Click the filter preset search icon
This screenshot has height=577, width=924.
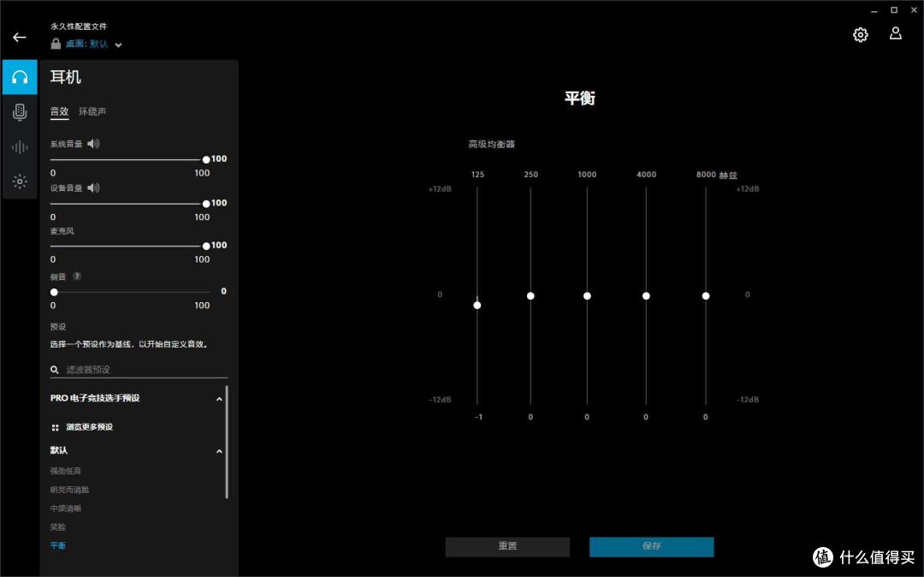pyautogui.click(x=54, y=370)
